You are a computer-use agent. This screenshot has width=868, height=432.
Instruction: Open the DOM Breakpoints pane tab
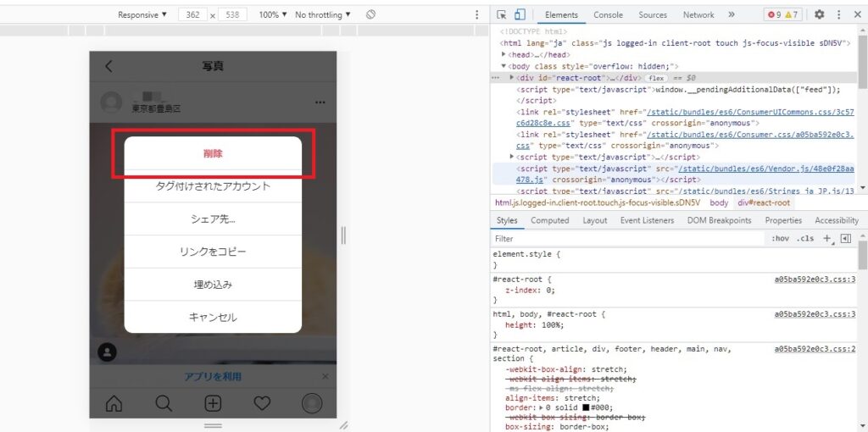pyautogui.click(x=719, y=220)
